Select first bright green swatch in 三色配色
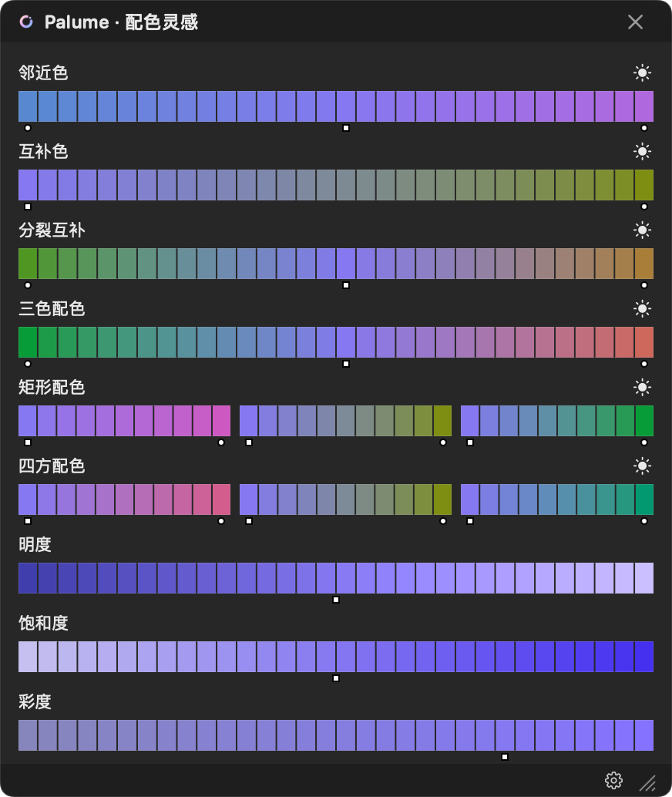 pos(28,342)
